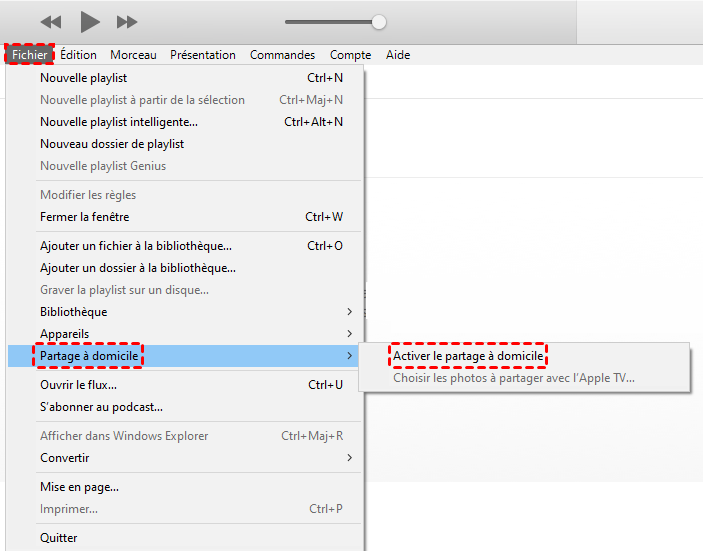Click Quitter to exit iTunes
703x551 pixels.
tap(58, 538)
